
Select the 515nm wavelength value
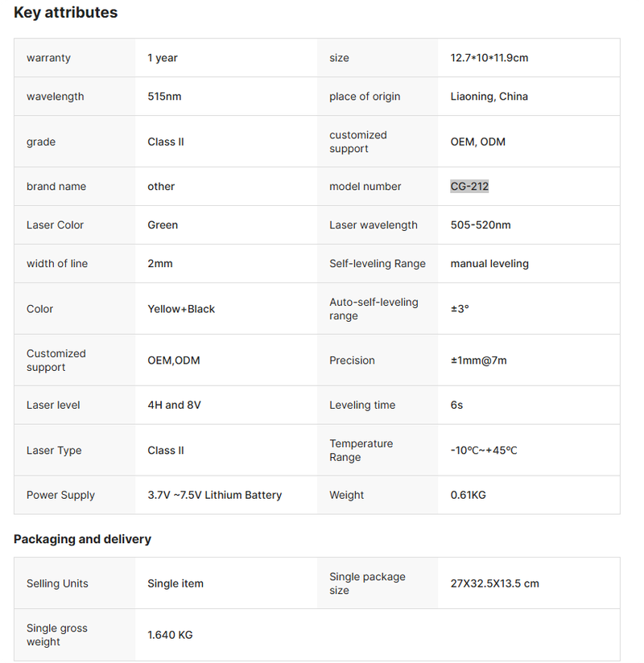point(164,97)
